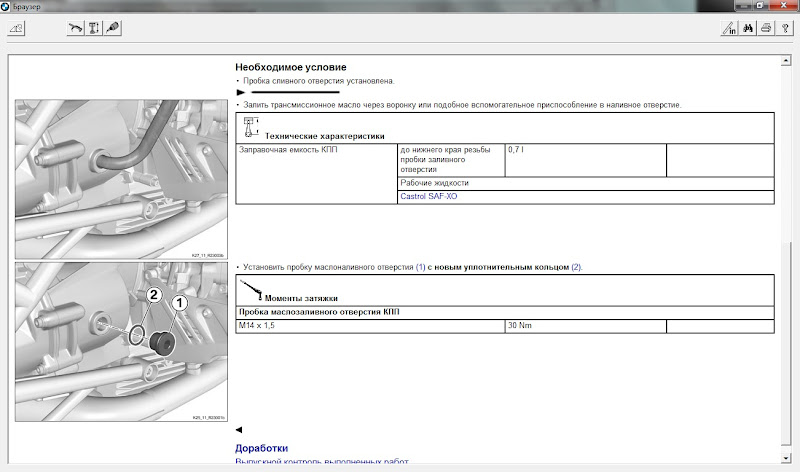Viewport: 800px width, 472px height.
Task: Click the Технические характеристики table icon
Action: [x=250, y=126]
